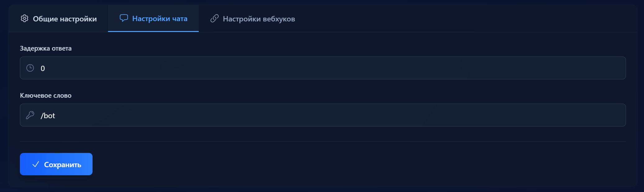Image resolution: width=644 pixels, height=192 pixels.
Task: Click the chat bubble icon in tabs
Action: pos(124,18)
